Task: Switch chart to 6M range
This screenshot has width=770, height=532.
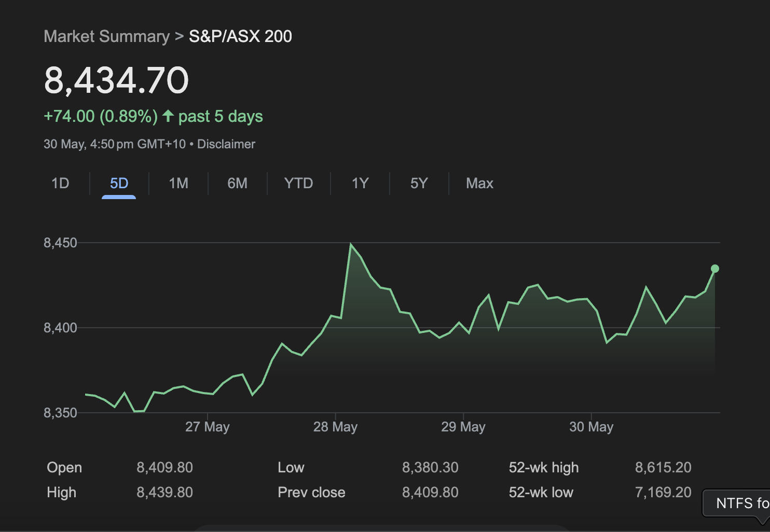Action: [237, 184]
